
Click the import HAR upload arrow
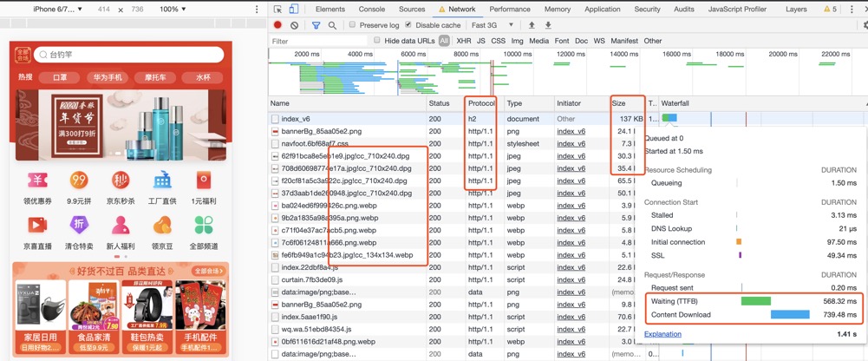coord(532,25)
